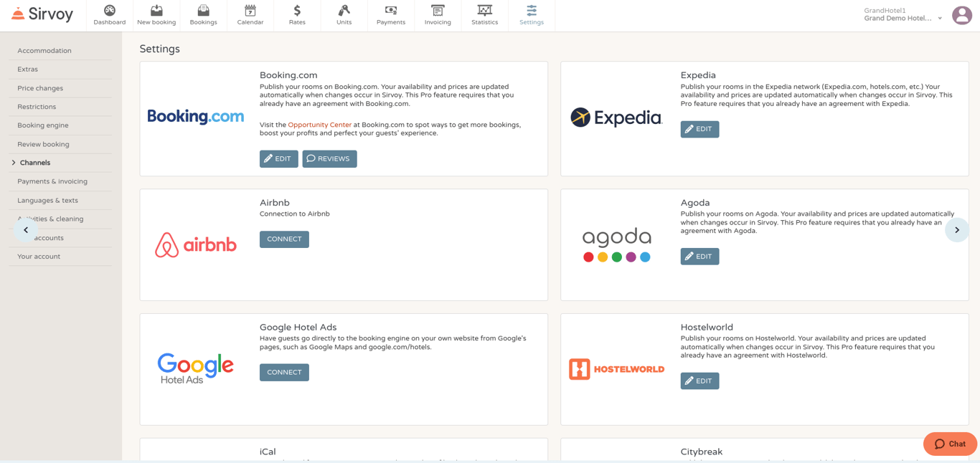Viewport: 980px width, 463px height.
Task: Open the user profile avatar
Action: pyautogui.click(x=962, y=14)
